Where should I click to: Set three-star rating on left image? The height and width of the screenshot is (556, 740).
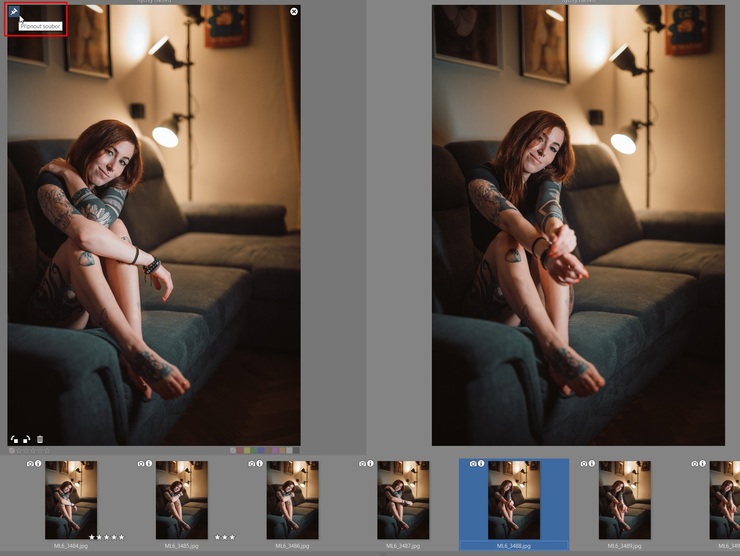pyautogui.click(x=33, y=451)
